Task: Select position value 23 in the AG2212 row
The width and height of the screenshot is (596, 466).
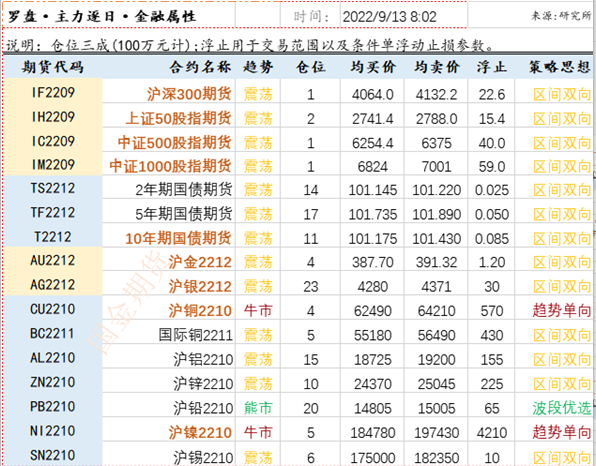Action: pyautogui.click(x=311, y=287)
